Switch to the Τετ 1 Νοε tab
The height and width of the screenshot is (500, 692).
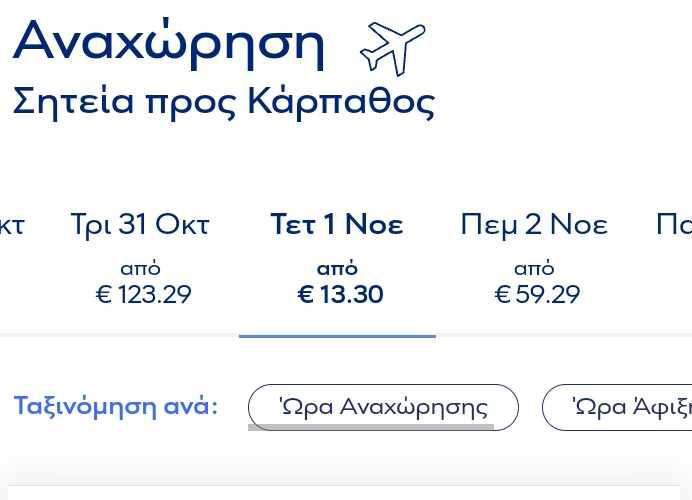click(x=337, y=225)
